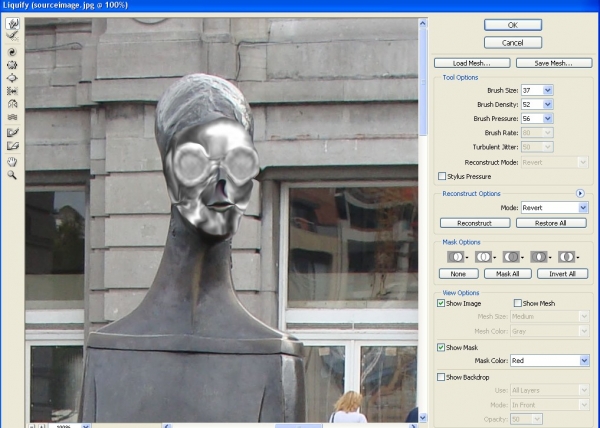Viewport: 600px width, 428px height.
Task: Click the Load Mesh button
Action: pyautogui.click(x=472, y=63)
